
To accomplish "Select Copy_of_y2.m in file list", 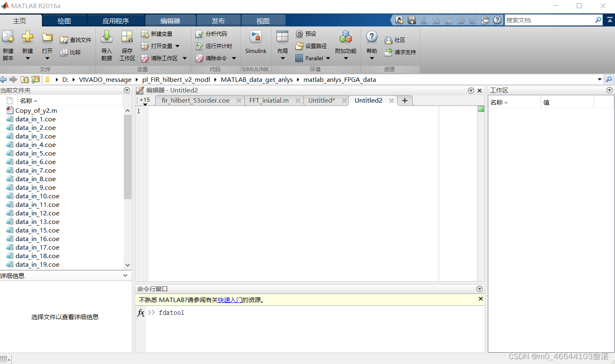I will coord(36,111).
